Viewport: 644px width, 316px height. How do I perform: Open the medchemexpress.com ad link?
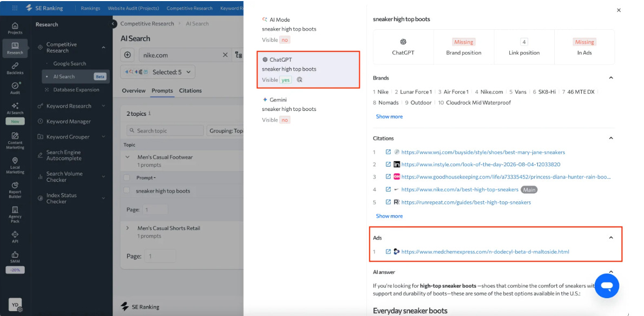tap(485, 252)
